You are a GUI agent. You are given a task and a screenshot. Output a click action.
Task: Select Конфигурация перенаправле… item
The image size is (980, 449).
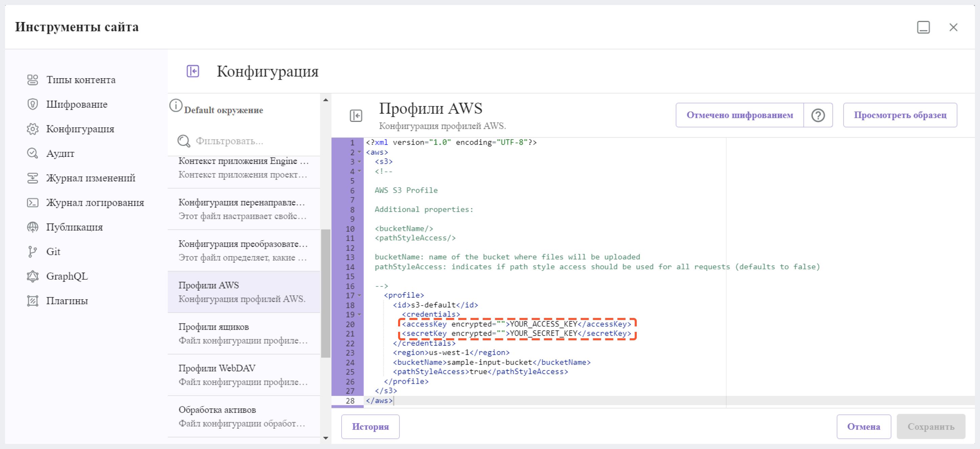[243, 209]
